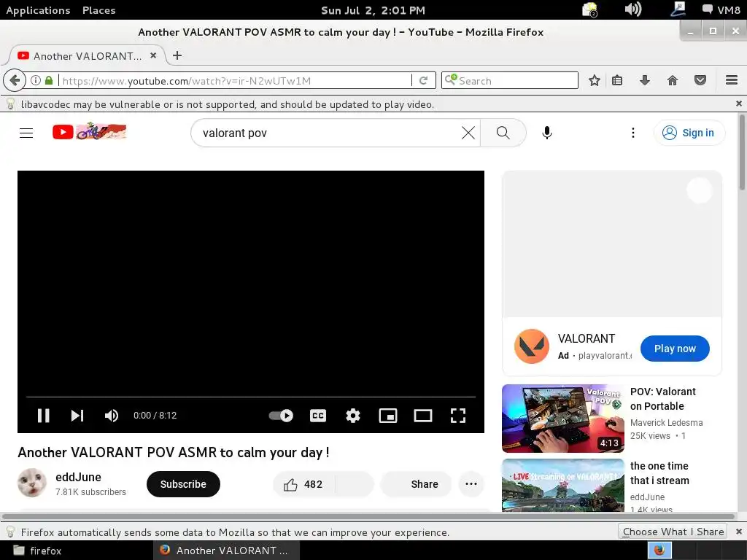The height and width of the screenshot is (560, 747).
Task: Open the VM8 user menu
Action: (x=721, y=10)
